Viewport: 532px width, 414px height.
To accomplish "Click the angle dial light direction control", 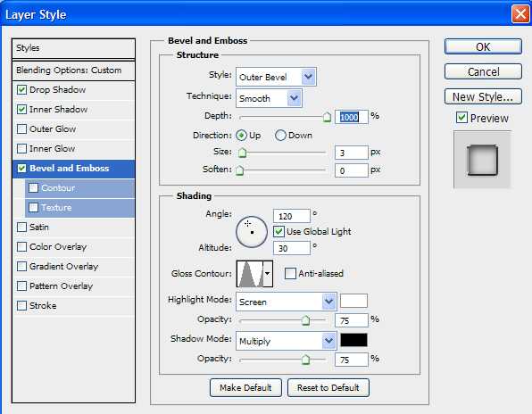I will (x=252, y=232).
